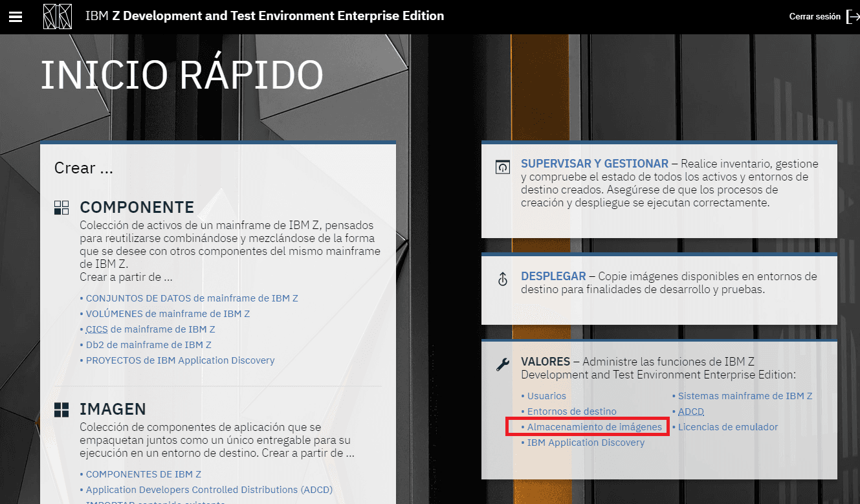
Task: Click the Componente grid icon
Action: pyautogui.click(x=61, y=208)
